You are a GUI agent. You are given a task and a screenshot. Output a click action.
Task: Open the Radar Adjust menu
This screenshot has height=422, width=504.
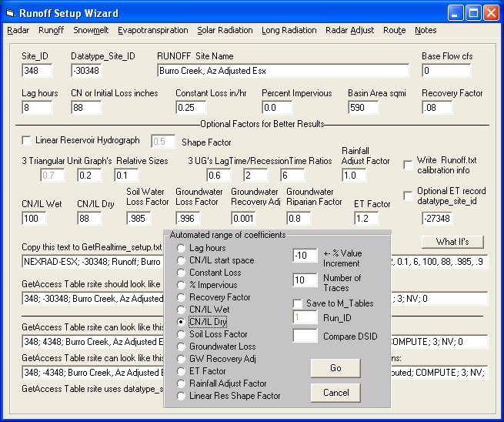349,30
